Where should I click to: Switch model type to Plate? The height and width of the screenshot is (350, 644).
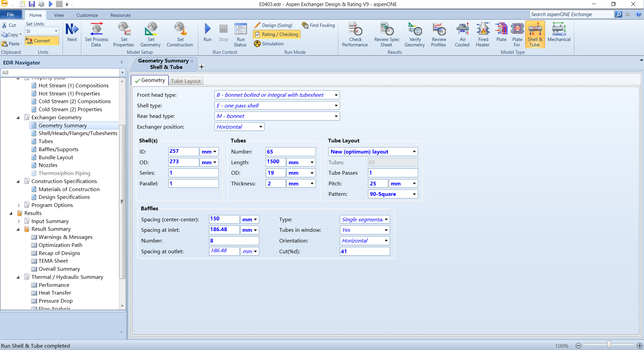[501, 33]
